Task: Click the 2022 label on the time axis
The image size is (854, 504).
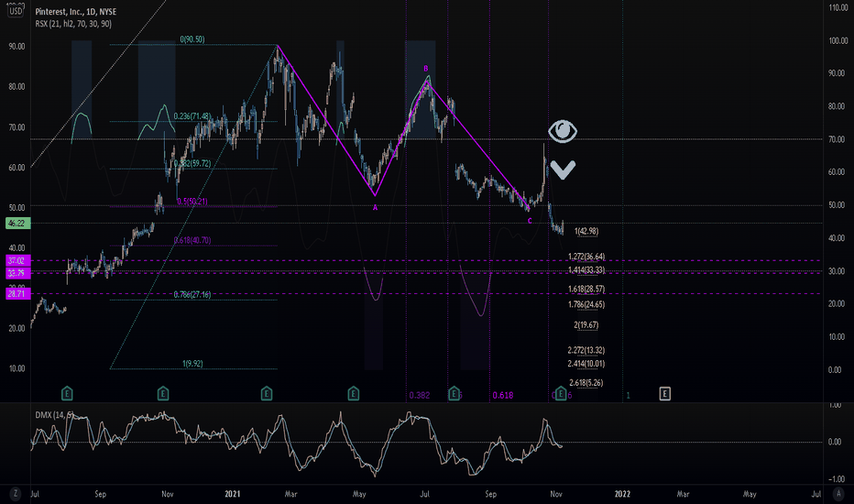Action: pos(622,494)
